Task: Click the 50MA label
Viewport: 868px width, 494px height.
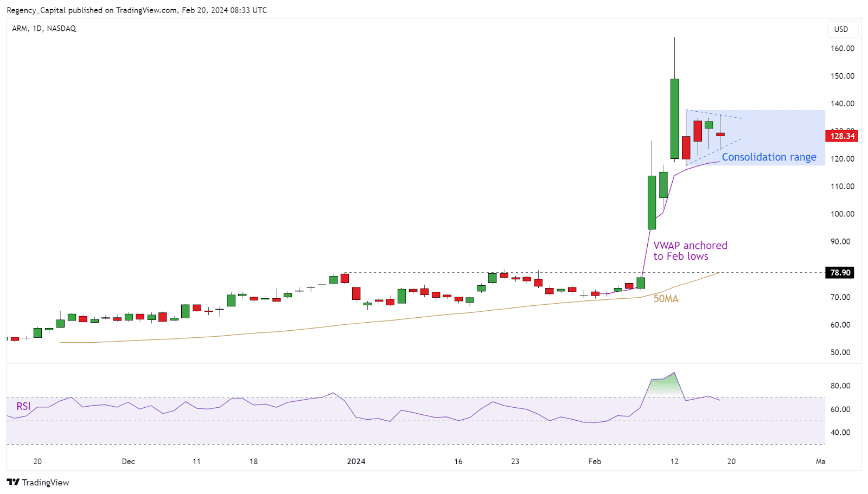Action: 666,299
